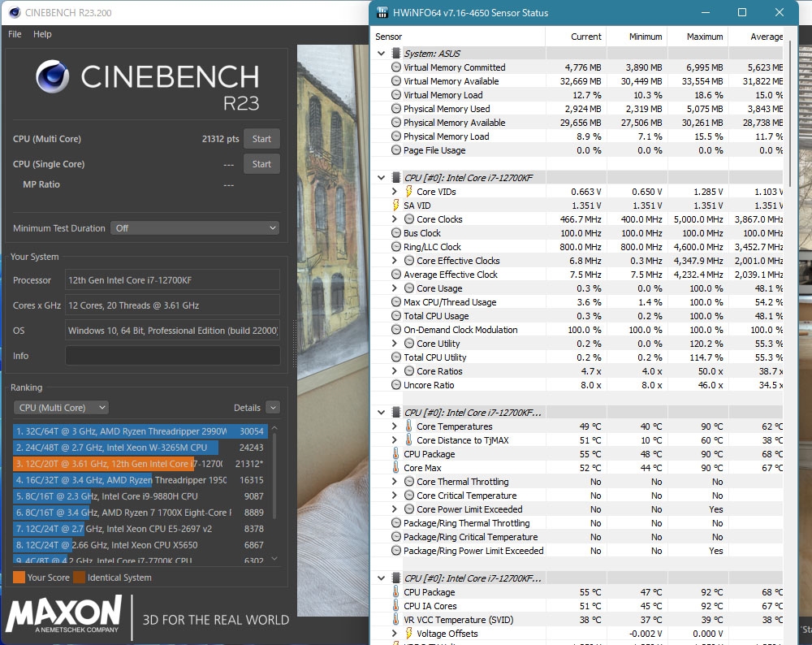The width and height of the screenshot is (812, 645).
Task: Click the CPU IA Cores thermometer icon
Action: [x=396, y=606]
